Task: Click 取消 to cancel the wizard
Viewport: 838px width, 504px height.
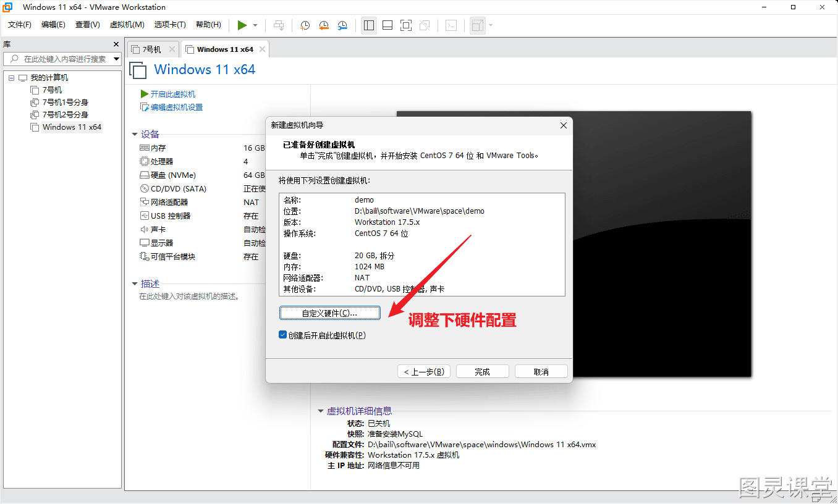Action: coord(541,372)
